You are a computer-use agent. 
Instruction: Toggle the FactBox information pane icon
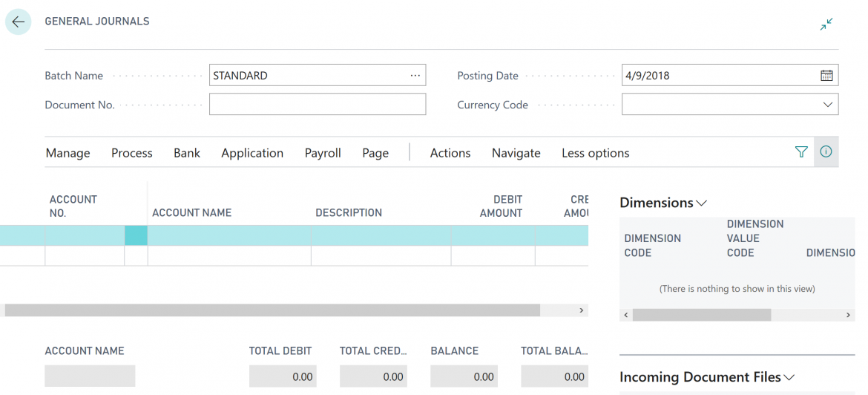click(x=826, y=152)
